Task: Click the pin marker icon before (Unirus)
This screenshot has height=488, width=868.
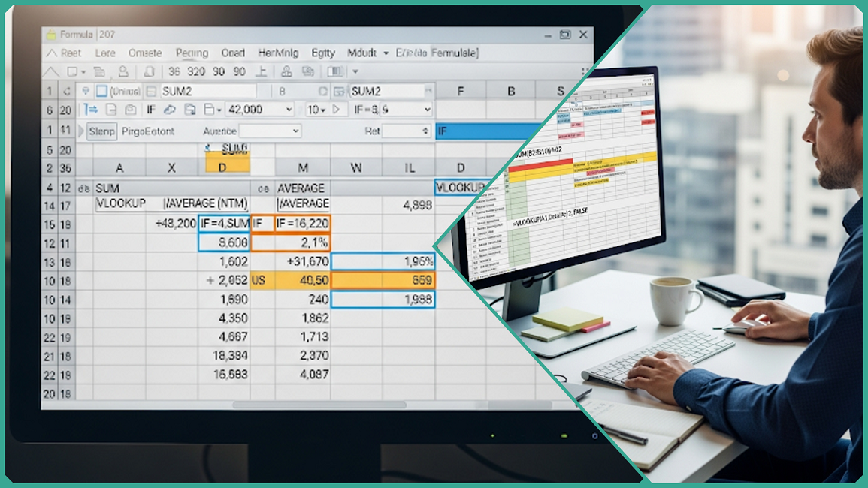Action: point(85,92)
